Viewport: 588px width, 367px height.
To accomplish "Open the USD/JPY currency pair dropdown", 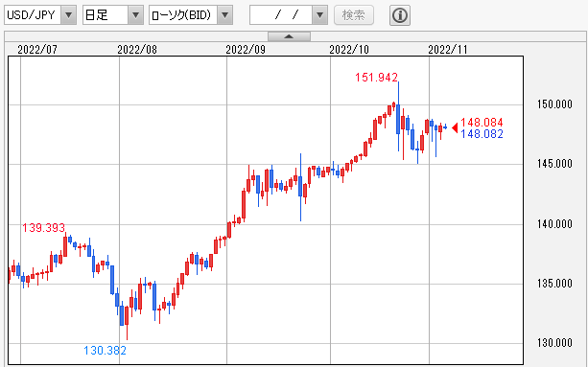I will click(69, 15).
